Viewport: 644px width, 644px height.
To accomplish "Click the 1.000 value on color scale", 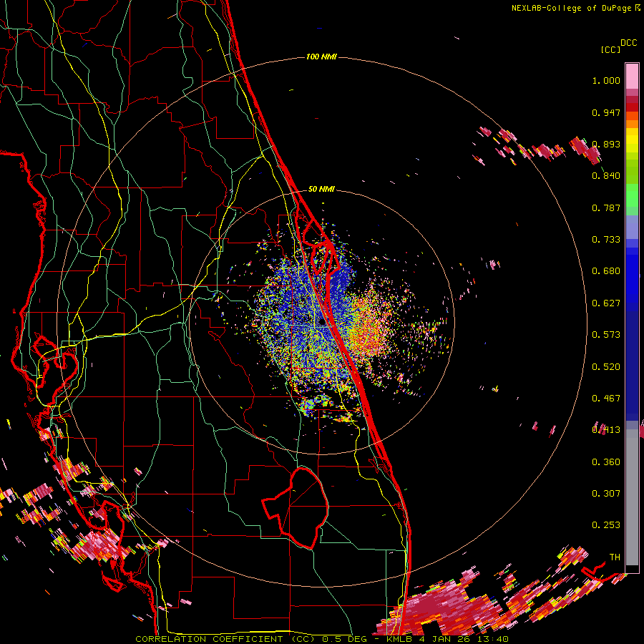I will 606,80.
